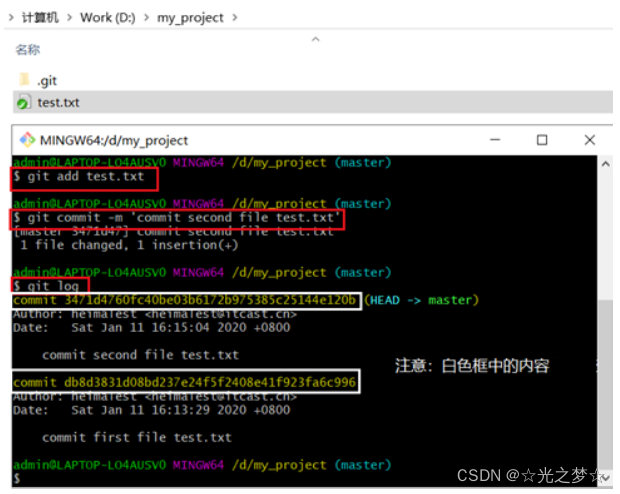Click 'commit first file test.txt' message
Screen dimensions: 620x494
click(x=137, y=437)
